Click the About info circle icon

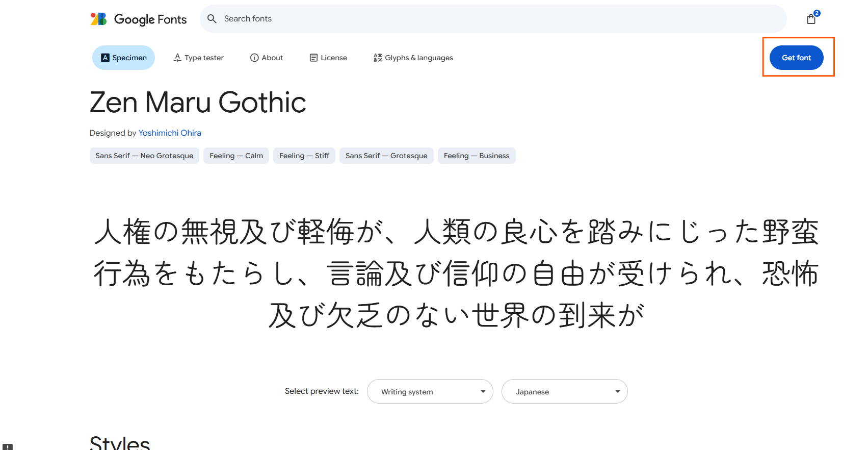tap(254, 58)
